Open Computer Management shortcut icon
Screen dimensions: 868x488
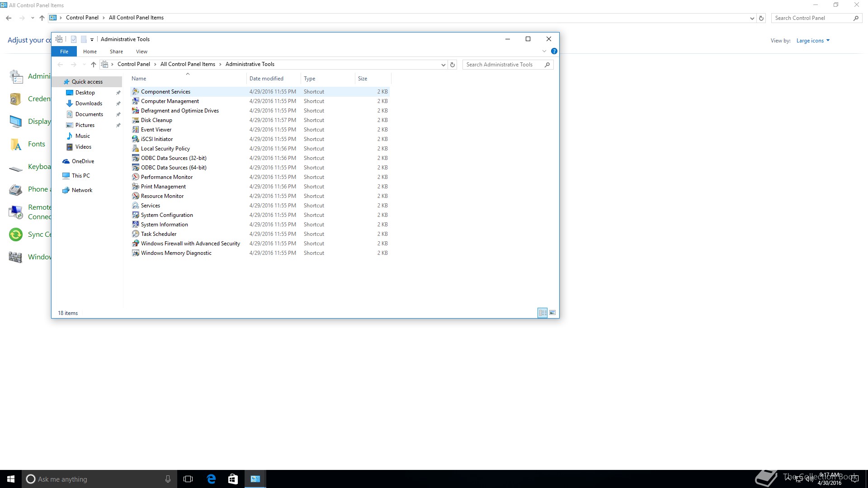pyautogui.click(x=135, y=101)
